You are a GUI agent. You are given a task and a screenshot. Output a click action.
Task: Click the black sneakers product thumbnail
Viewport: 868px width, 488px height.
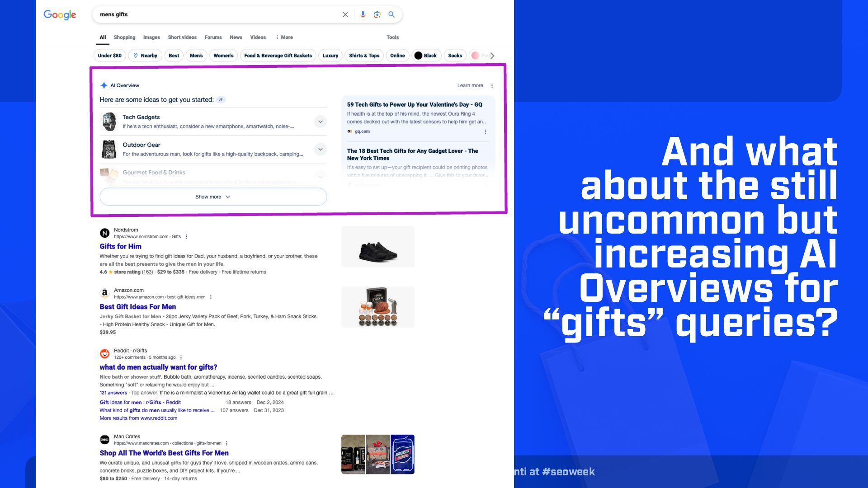click(377, 247)
